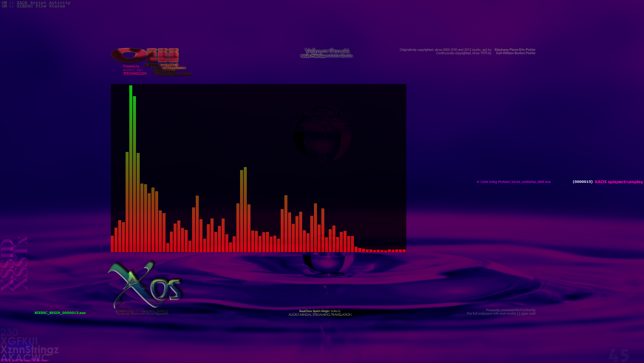
Task: Click the tallest green spectrum bar
Action: pyautogui.click(x=131, y=168)
